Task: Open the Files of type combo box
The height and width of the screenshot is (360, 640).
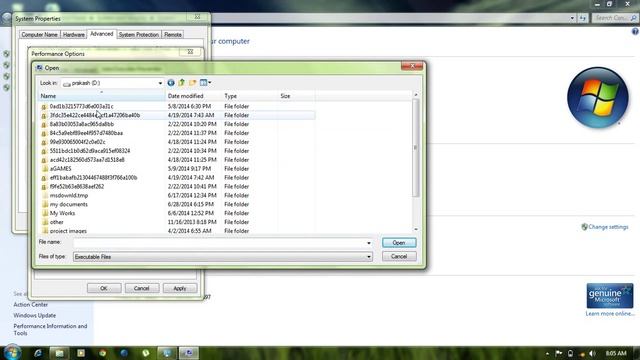Action: point(223,257)
